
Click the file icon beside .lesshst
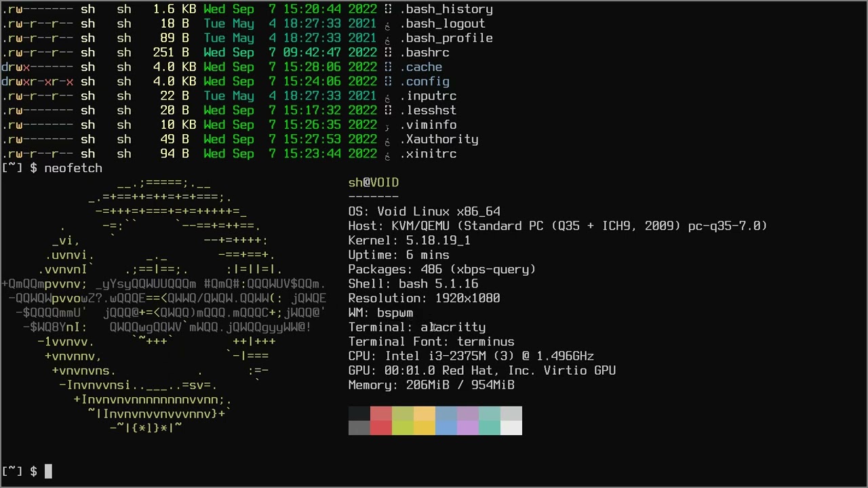pyautogui.click(x=388, y=110)
